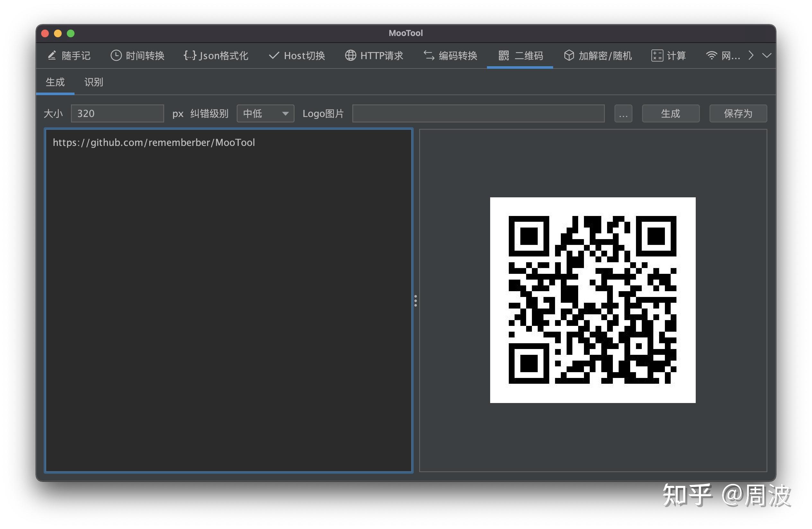This screenshot has height=529, width=812.
Task: Select the 网络 network tool wifi icon
Action: [712, 55]
